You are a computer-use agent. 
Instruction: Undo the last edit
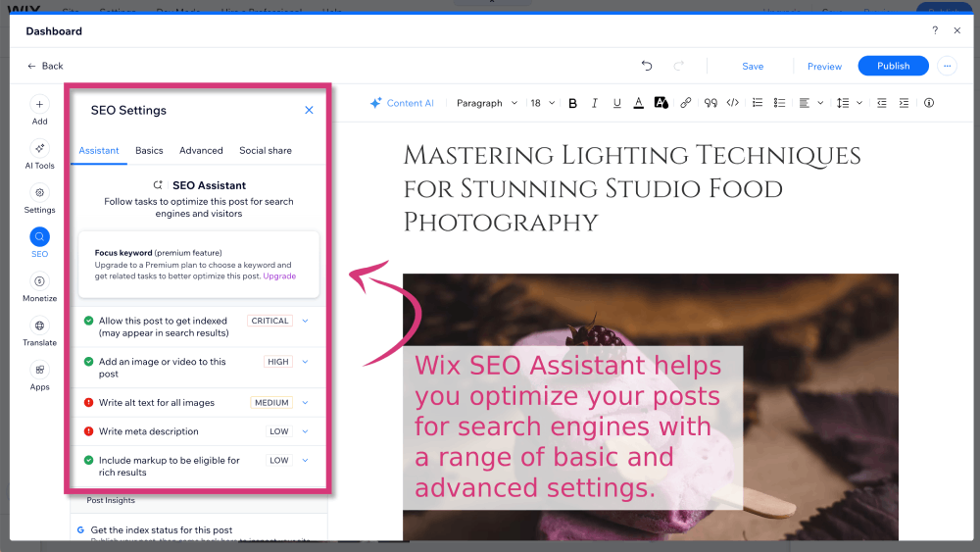647,66
